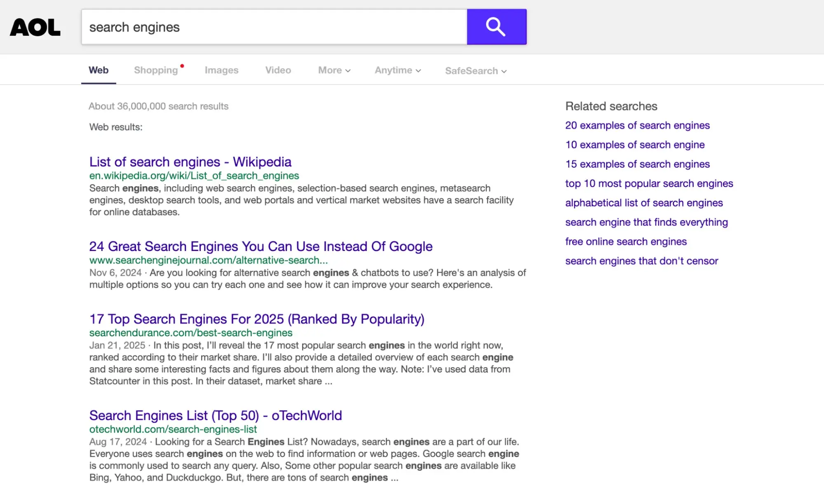Image resolution: width=824 pixels, height=504 pixels.
Task: Click the Jan 21, 2025 date text
Action: [x=117, y=345]
